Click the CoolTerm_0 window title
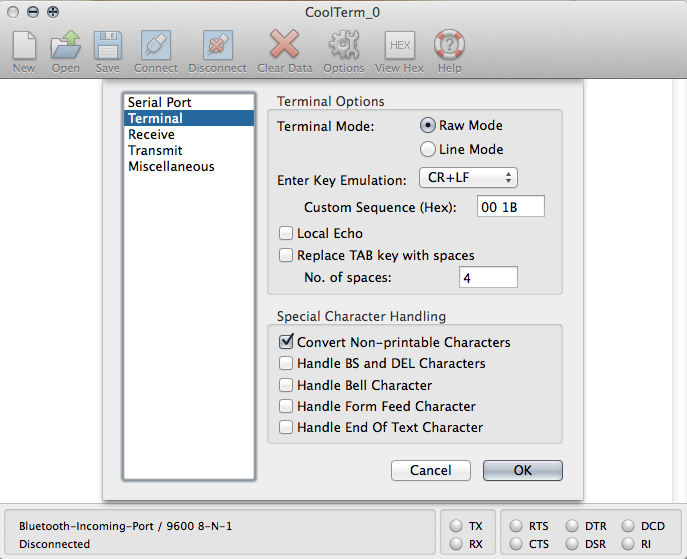Screen dimensions: 687x559 point(343,12)
